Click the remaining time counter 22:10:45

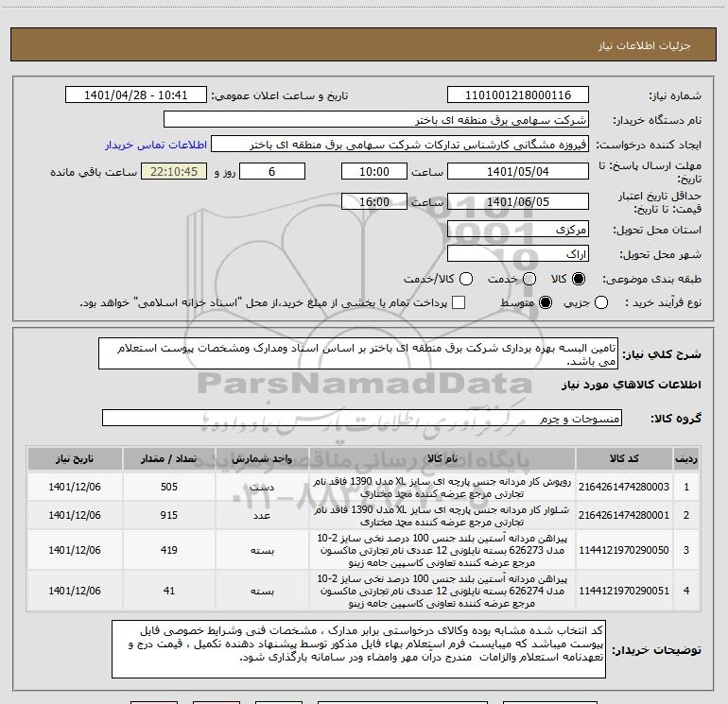click(174, 171)
